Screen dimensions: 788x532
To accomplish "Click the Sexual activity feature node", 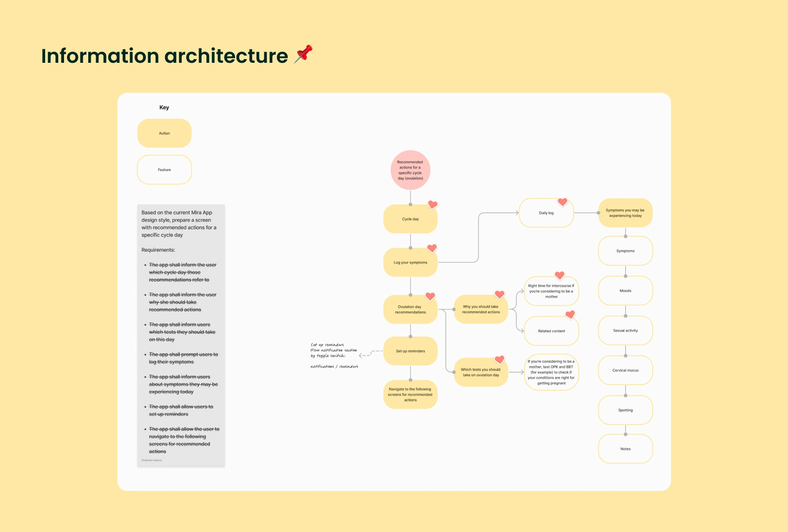I will point(625,330).
